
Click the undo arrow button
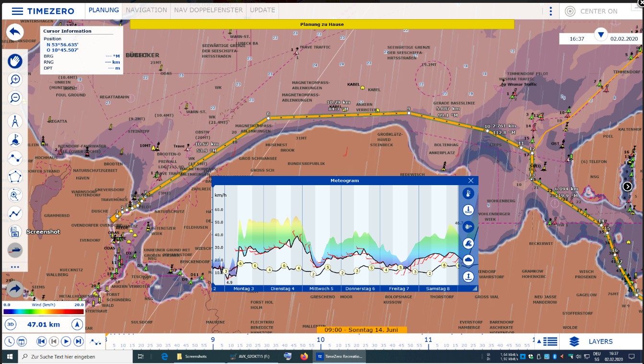coord(15,32)
